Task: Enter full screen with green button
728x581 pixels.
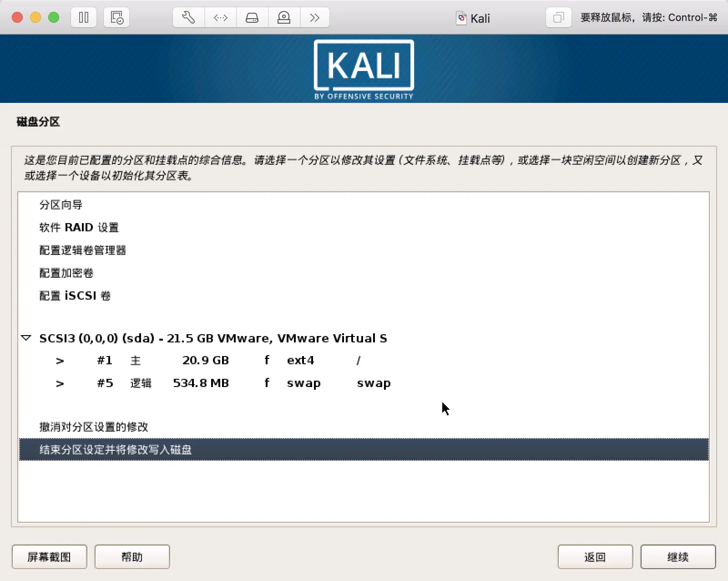Action: [54, 18]
